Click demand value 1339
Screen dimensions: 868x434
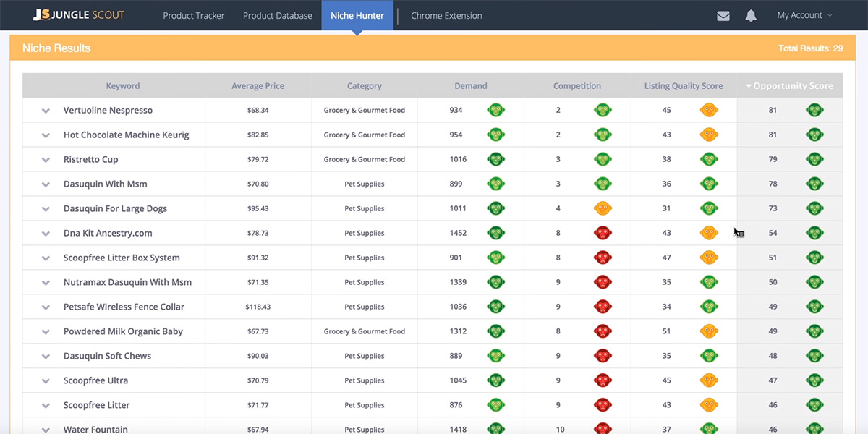point(457,282)
